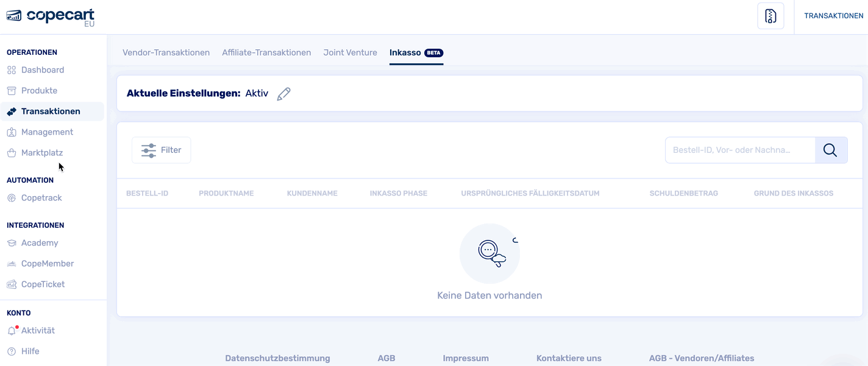This screenshot has width=868, height=366.
Task: Open the Datenschutzbestimmung footer link
Action: [x=277, y=358]
